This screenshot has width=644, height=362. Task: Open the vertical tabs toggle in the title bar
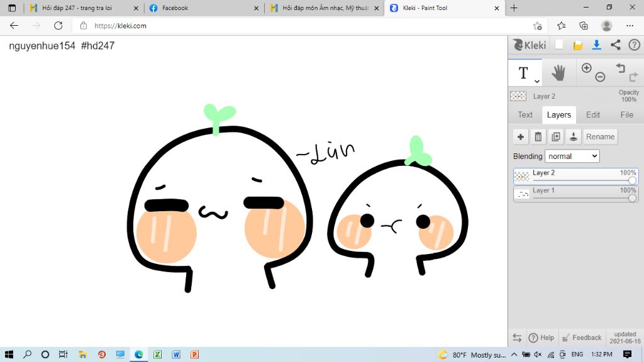point(12,8)
